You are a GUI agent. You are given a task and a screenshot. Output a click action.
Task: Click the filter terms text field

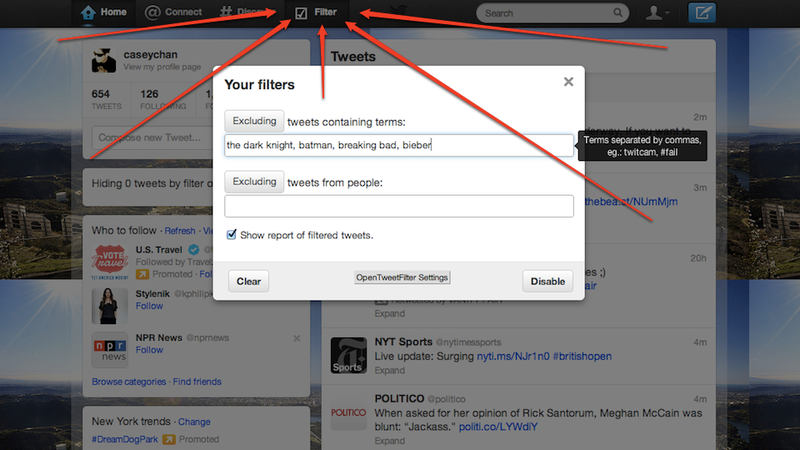[399, 145]
